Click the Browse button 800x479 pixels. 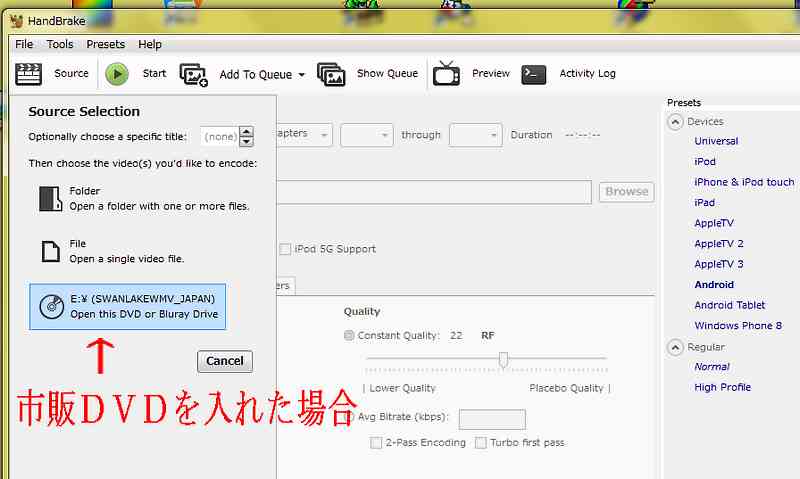(627, 192)
